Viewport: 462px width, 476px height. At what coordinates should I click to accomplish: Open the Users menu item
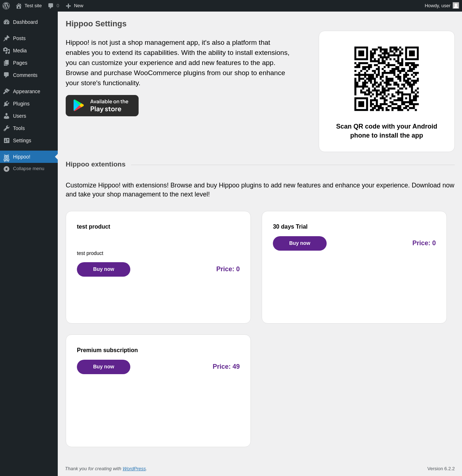click(19, 116)
